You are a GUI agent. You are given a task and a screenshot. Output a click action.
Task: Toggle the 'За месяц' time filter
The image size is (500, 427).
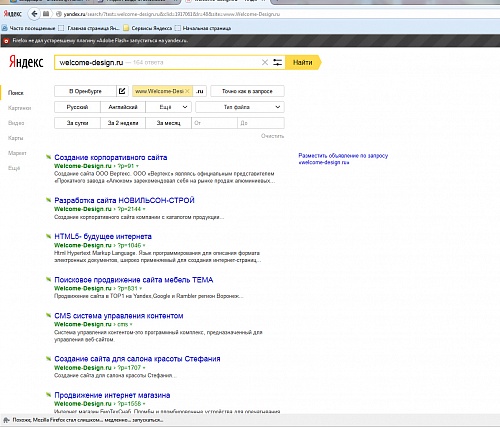169,123
